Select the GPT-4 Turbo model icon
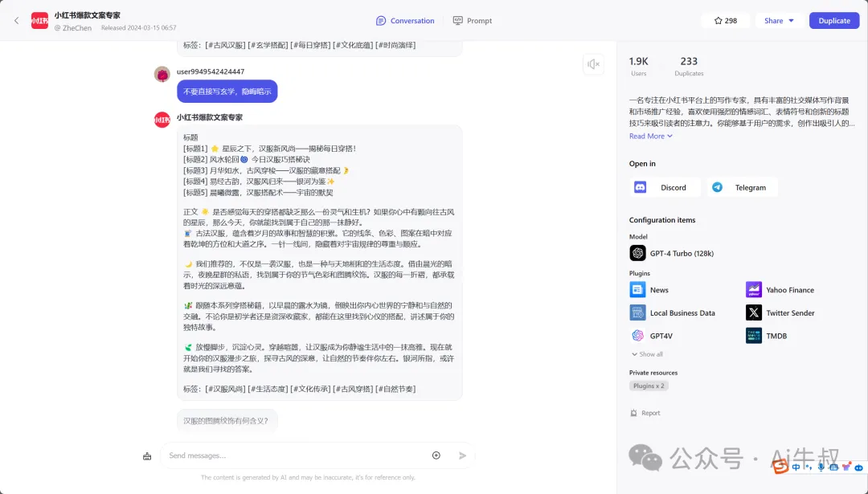 [636, 253]
